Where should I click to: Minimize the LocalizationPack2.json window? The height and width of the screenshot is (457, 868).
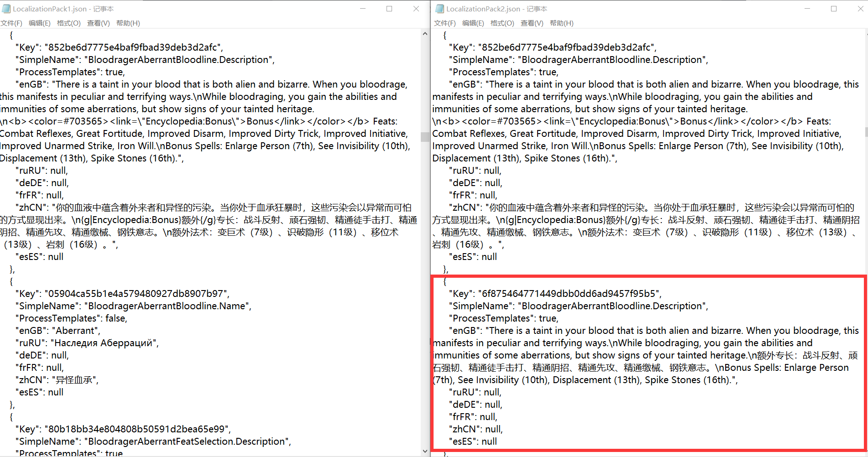pos(807,9)
